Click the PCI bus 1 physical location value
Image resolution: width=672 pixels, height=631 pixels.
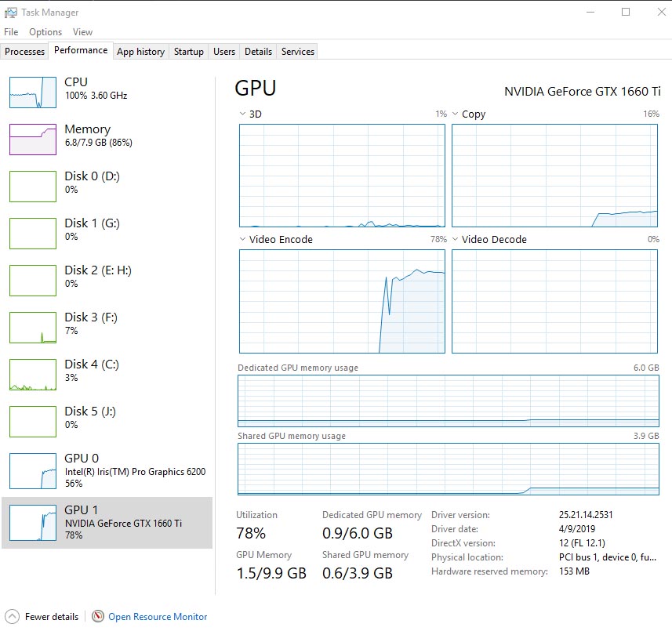[607, 557]
